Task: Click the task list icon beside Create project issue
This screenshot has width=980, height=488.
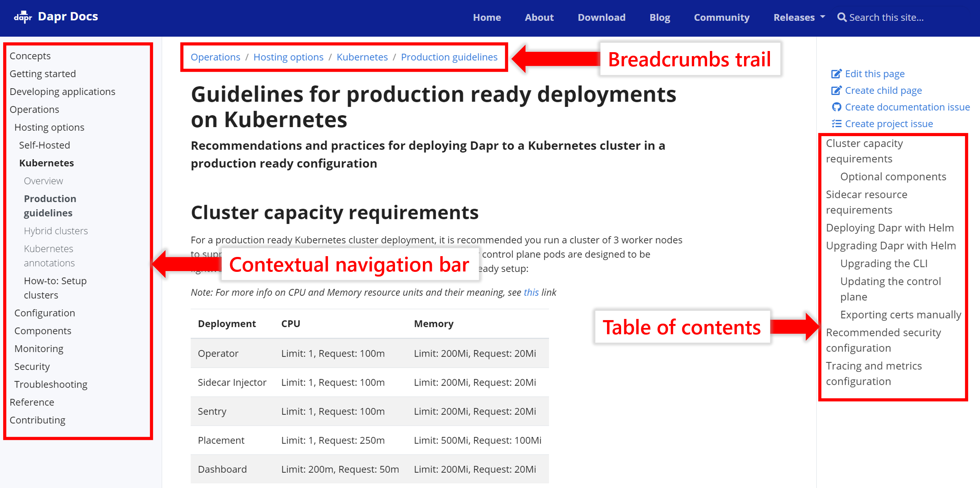Action: [x=836, y=124]
